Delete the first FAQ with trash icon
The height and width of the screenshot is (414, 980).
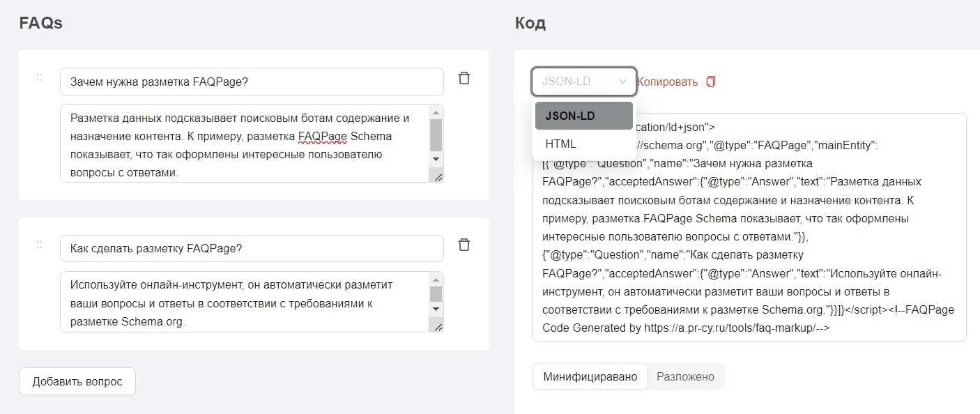[x=464, y=78]
